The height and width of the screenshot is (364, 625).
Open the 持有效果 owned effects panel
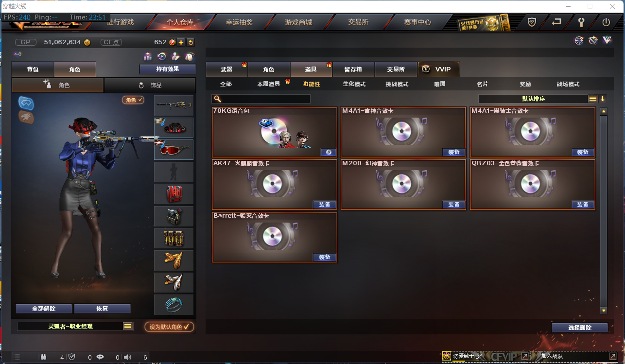[168, 69]
